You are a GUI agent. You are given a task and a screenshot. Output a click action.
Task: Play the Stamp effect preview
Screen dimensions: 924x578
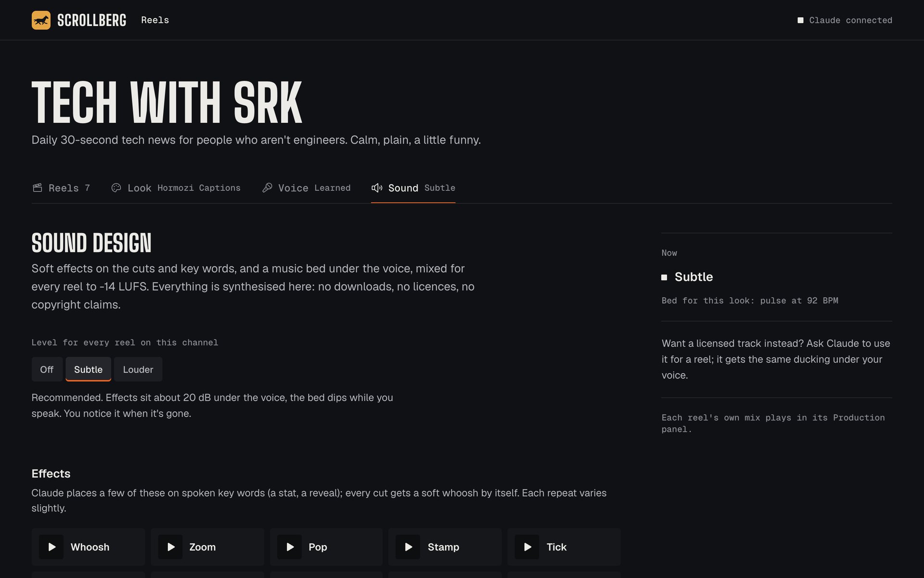[408, 547]
